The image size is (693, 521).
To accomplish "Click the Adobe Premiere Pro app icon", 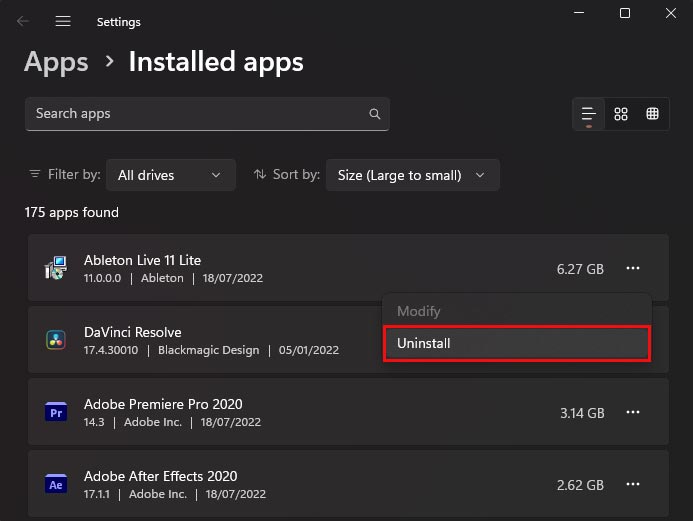I will (56, 412).
